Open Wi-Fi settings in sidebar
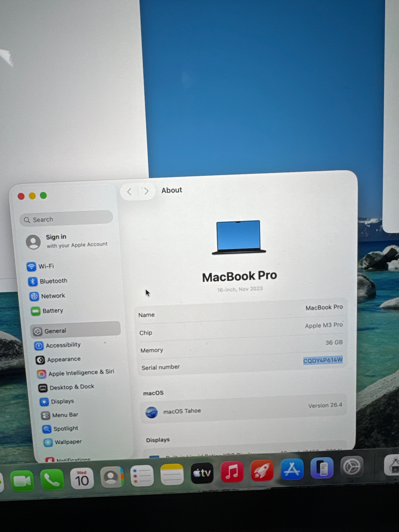This screenshot has width=399, height=532. click(40, 266)
